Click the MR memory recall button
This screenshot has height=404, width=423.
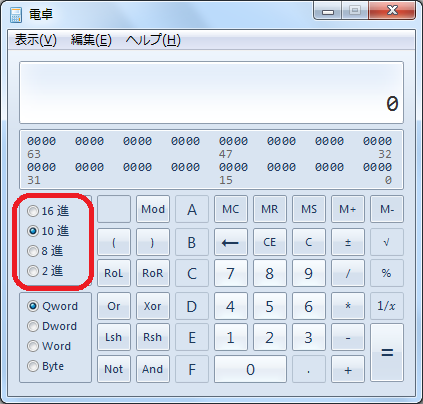(270, 209)
